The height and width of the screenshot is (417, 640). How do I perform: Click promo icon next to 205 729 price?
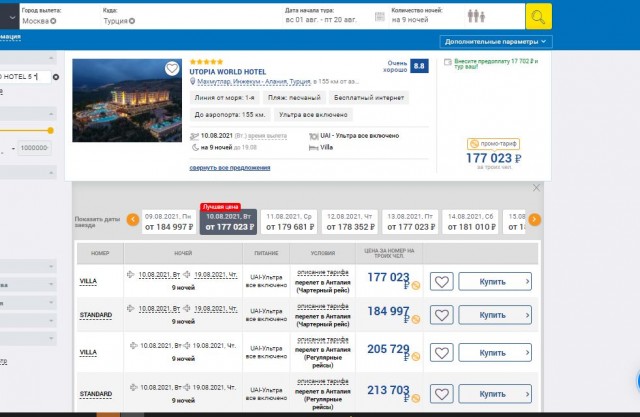[x=416, y=357]
